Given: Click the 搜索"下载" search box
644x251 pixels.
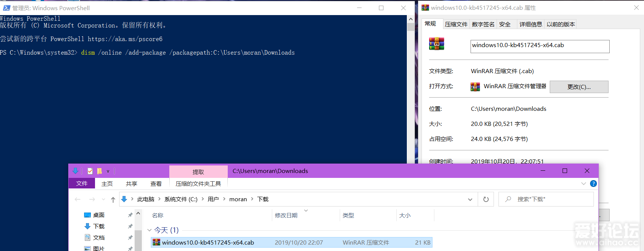Looking at the screenshot, I should click(x=546, y=199).
